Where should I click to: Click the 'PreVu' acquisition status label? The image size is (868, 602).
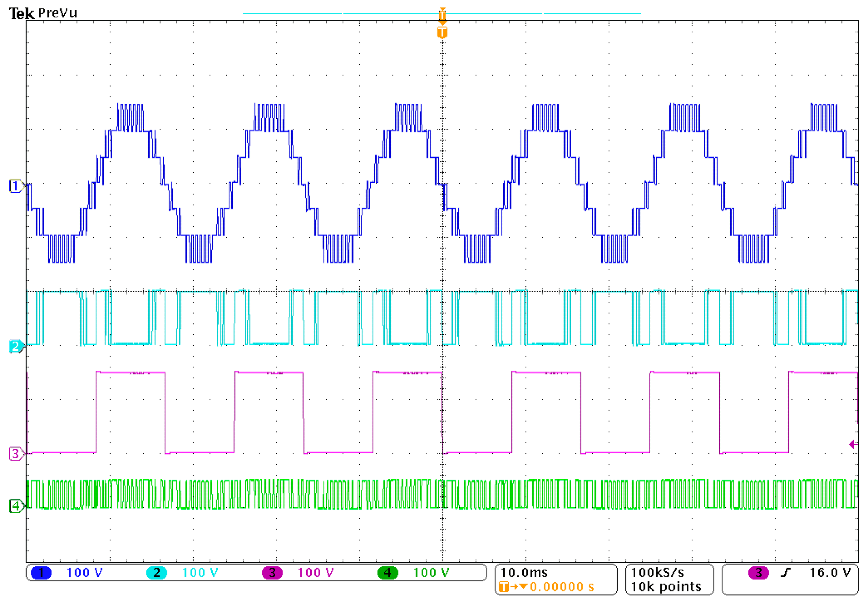pyautogui.click(x=57, y=13)
